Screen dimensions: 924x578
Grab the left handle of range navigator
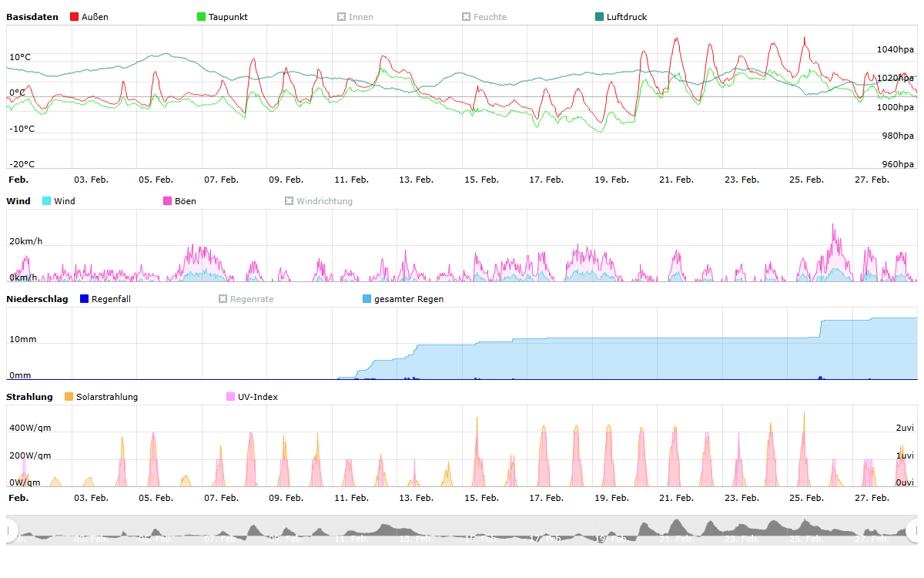[10, 530]
